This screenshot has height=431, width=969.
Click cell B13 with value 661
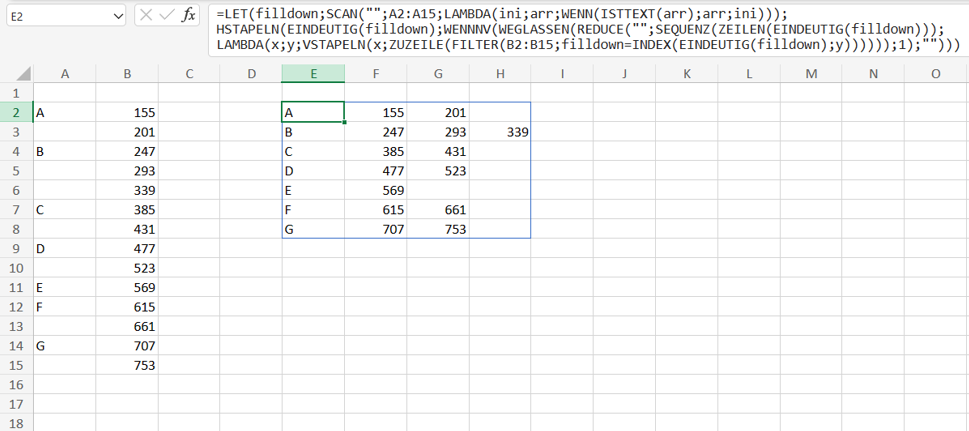click(x=127, y=326)
